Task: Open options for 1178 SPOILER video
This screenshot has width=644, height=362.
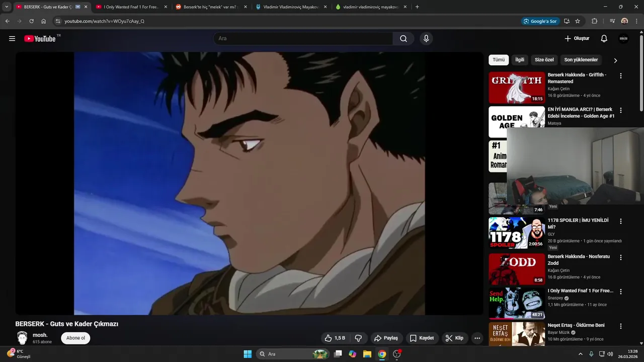Action: point(620,221)
